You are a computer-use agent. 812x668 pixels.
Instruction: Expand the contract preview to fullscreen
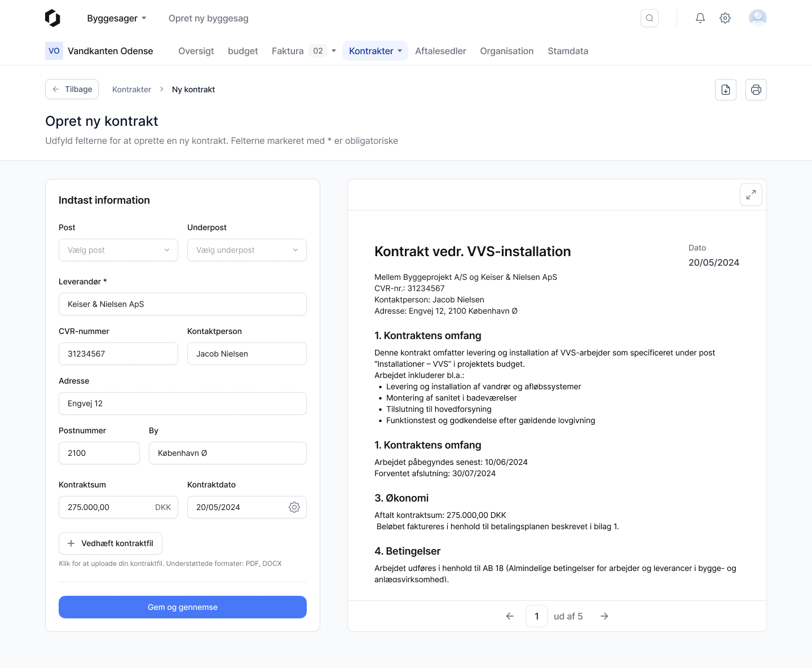751,195
